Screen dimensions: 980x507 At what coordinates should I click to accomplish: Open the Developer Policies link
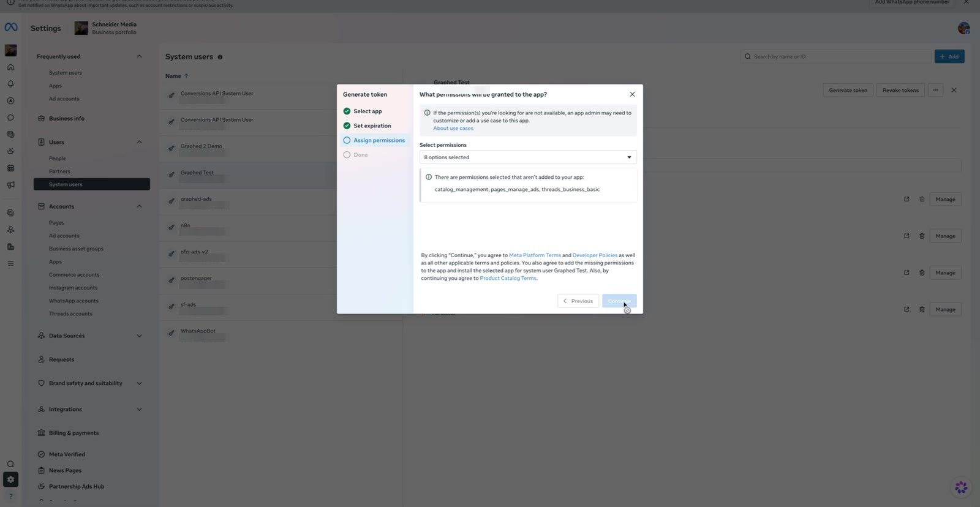tap(595, 255)
